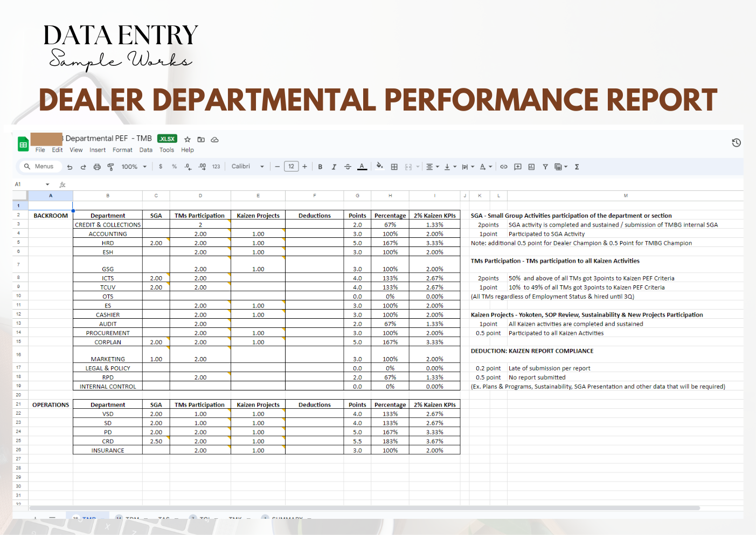Increase font size with plus button
The width and height of the screenshot is (756, 535).
[x=304, y=167]
